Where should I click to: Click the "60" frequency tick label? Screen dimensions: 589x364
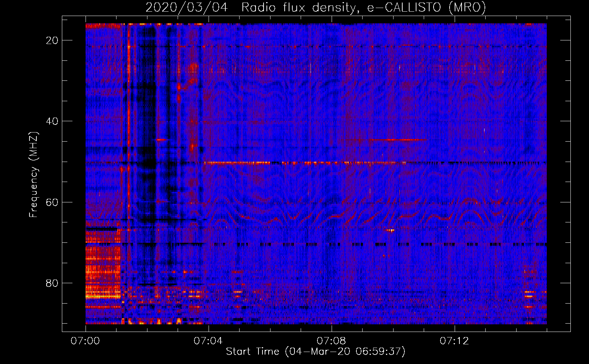[x=52, y=202]
